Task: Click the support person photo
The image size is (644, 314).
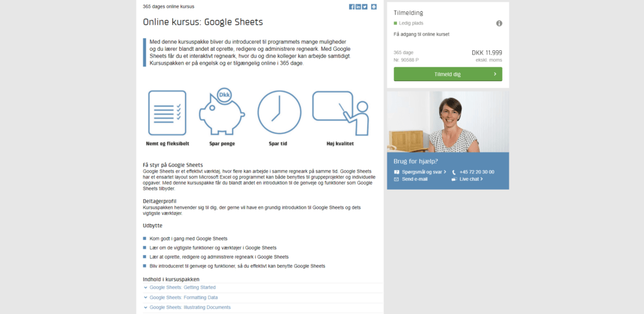Action: tap(448, 122)
